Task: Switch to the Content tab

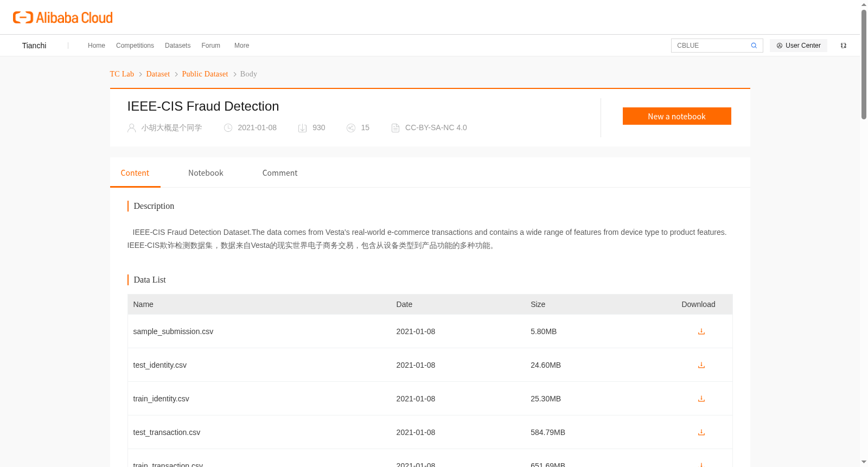Action: [x=135, y=173]
